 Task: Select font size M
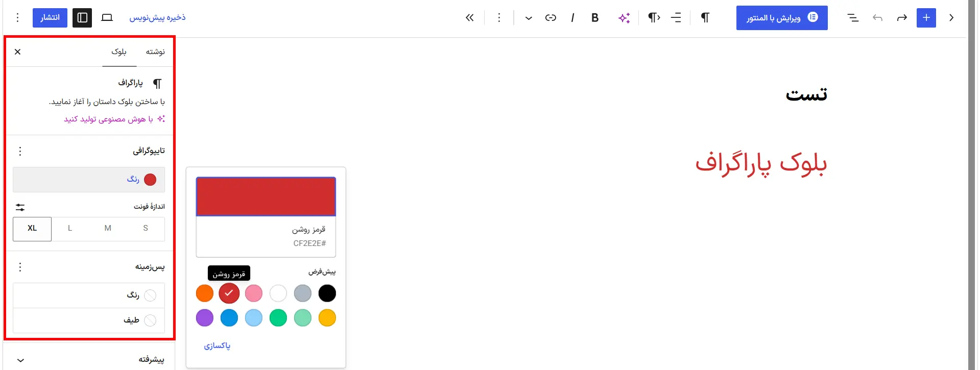coord(108,229)
